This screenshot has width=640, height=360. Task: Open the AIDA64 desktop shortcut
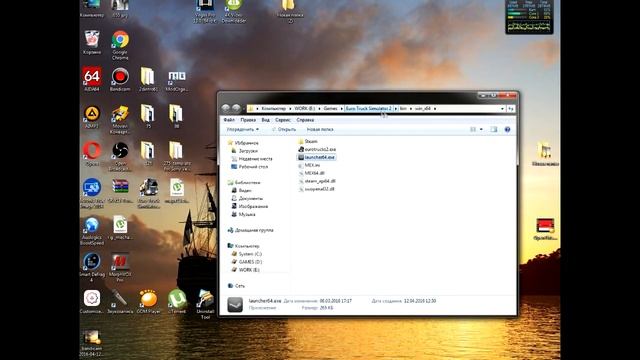coord(92,79)
